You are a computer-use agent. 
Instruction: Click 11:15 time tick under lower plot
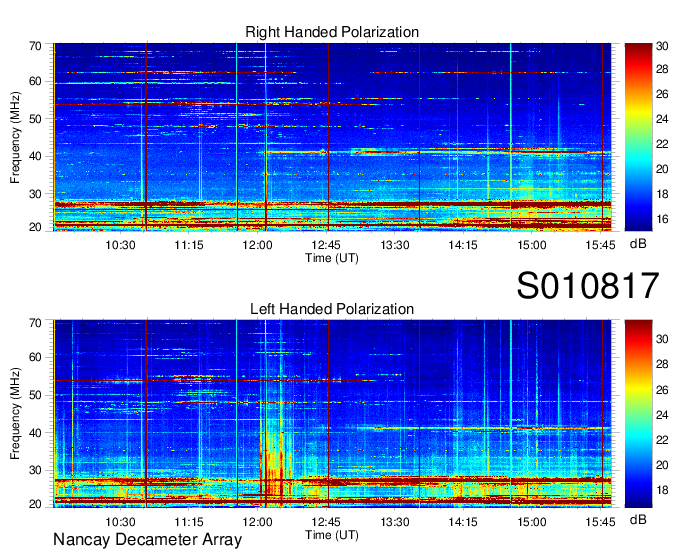point(189,522)
